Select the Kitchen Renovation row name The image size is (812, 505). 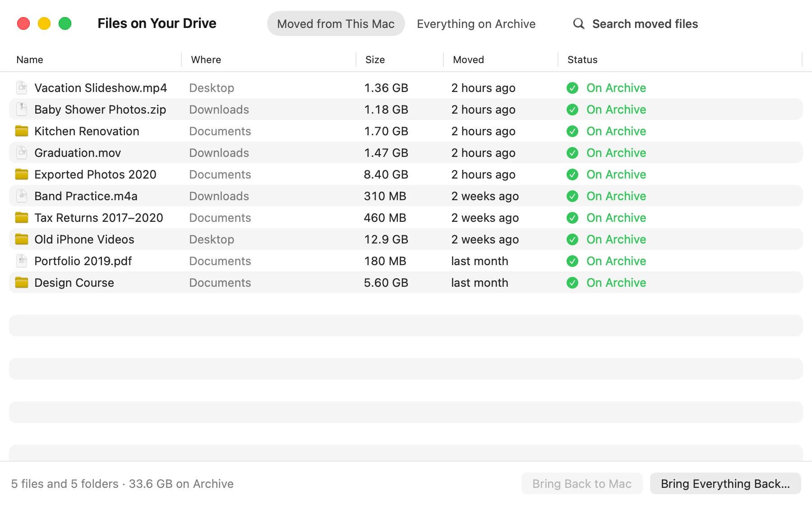[87, 131]
